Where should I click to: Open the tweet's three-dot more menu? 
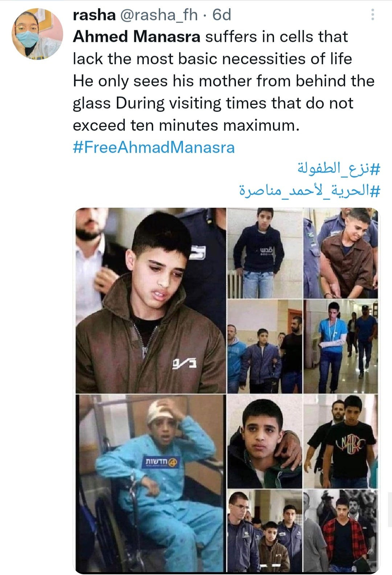click(x=372, y=15)
